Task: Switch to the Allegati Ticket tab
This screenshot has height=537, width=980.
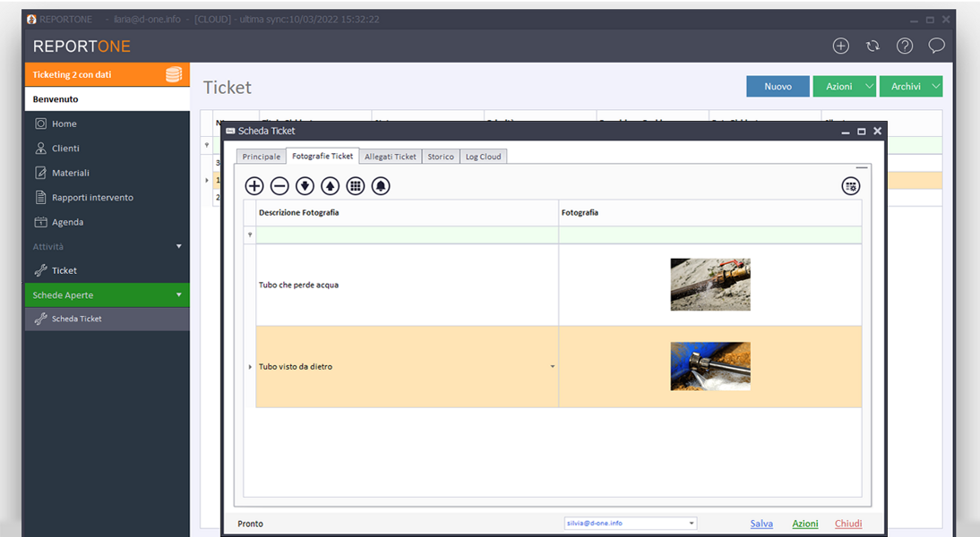Action: click(x=391, y=157)
